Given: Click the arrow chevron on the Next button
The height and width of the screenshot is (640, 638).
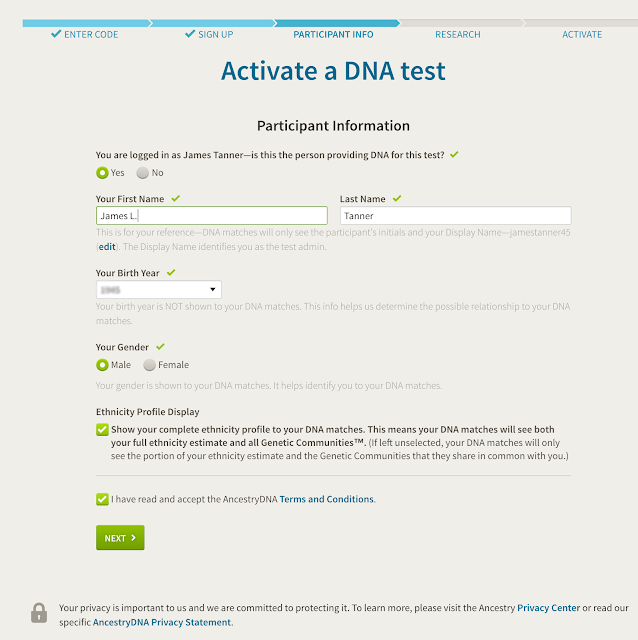Looking at the screenshot, I should [133, 538].
